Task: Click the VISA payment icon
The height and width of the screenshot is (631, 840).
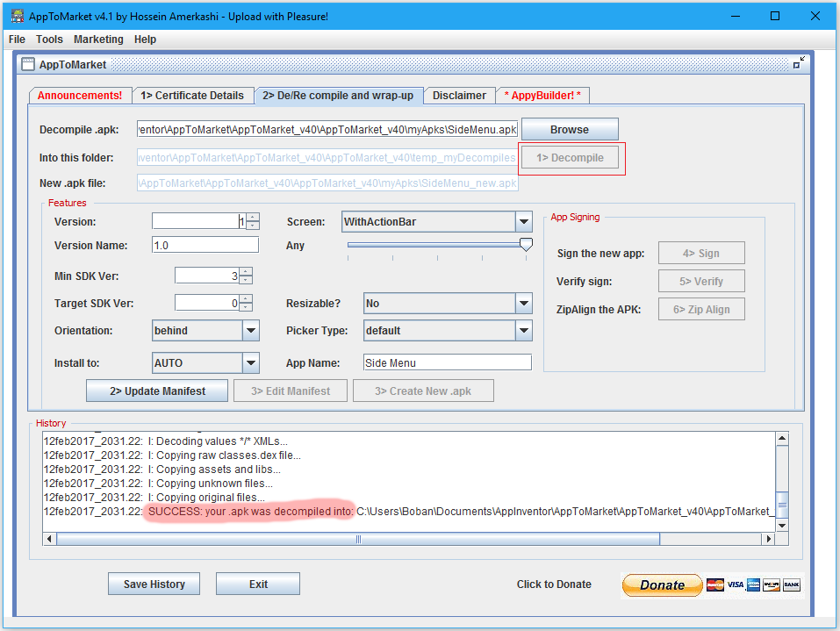Action: 735,585
